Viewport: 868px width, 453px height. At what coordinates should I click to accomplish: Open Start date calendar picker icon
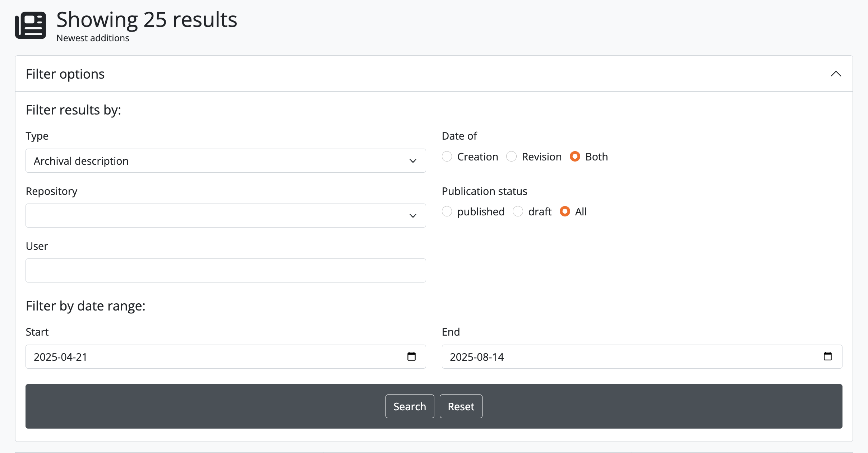411,356
